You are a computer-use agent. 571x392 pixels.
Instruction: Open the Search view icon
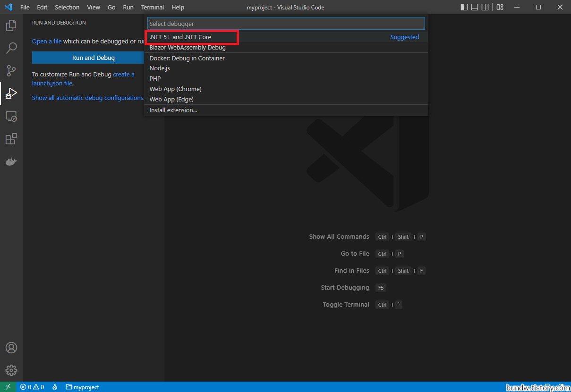tap(11, 48)
